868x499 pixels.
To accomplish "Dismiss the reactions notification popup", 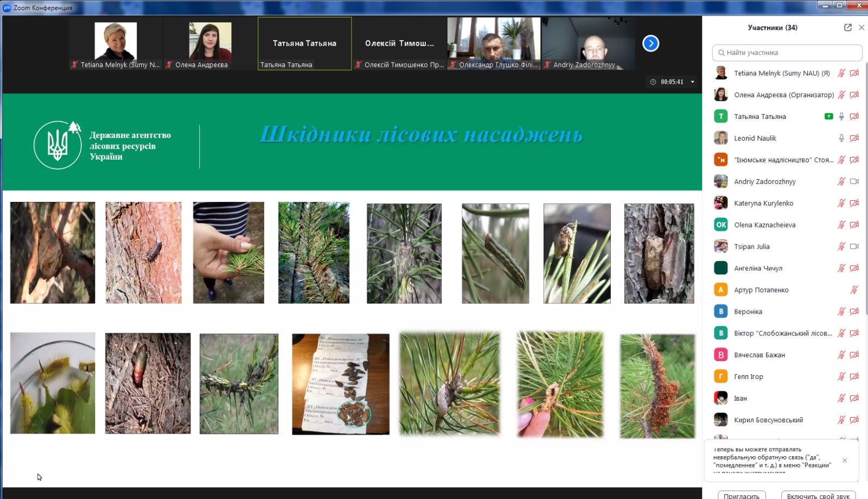I will point(845,460).
